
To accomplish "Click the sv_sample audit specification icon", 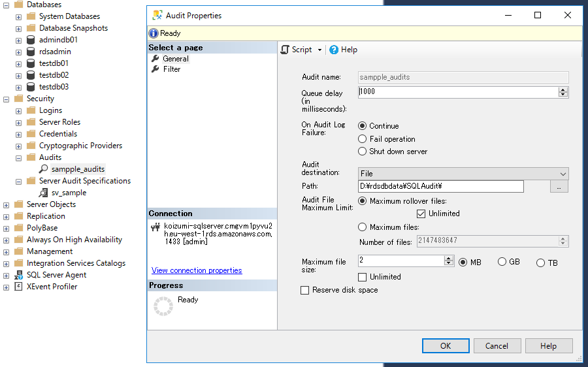I will (44, 193).
